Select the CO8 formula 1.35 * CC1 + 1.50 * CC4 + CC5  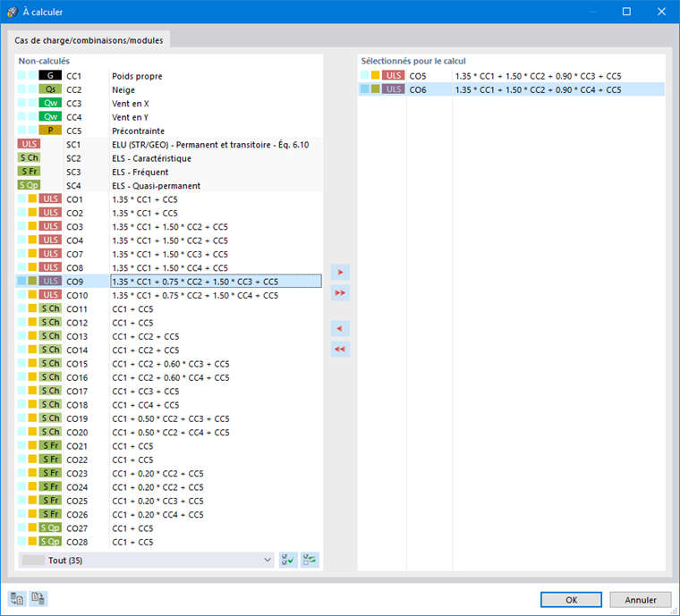pos(170,267)
